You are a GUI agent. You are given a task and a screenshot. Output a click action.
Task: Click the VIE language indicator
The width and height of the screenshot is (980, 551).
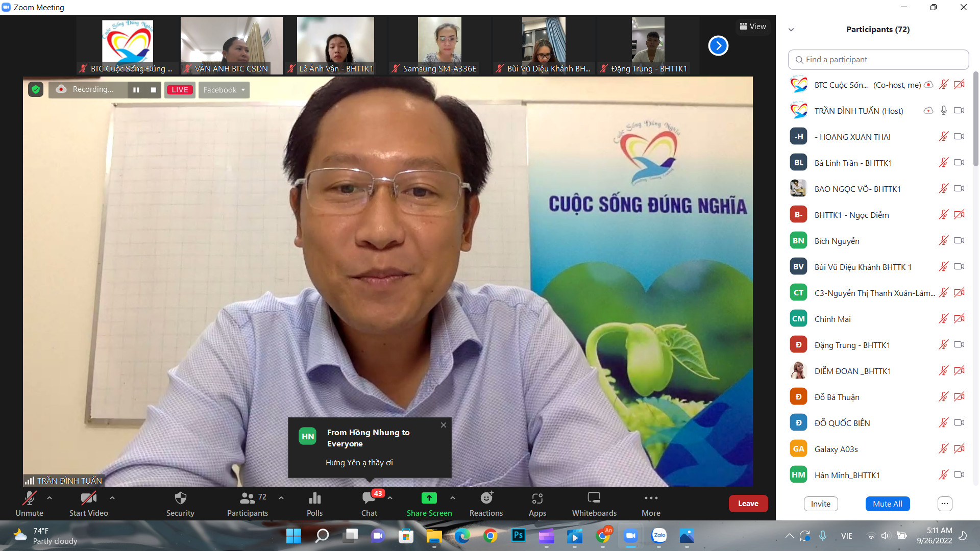click(847, 536)
